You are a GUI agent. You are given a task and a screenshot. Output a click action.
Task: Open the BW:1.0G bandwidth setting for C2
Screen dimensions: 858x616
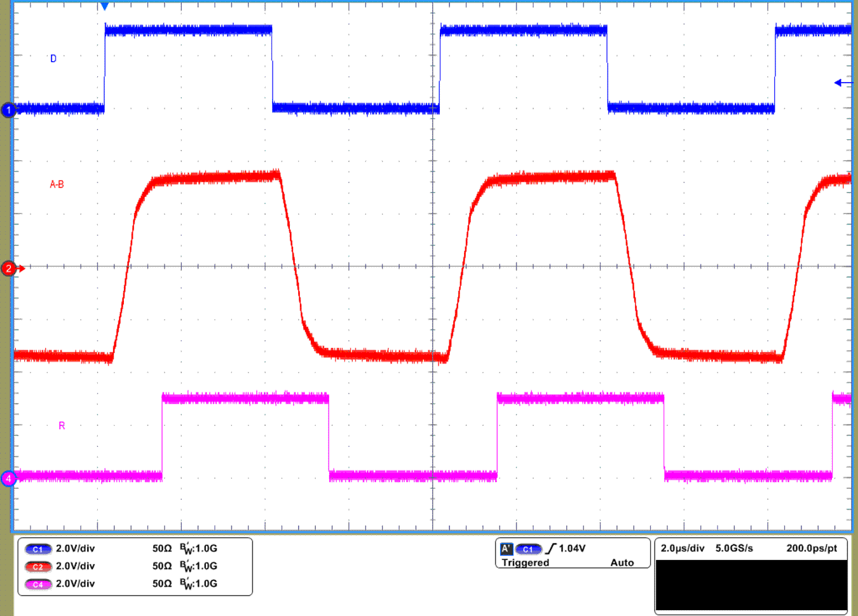(x=198, y=566)
